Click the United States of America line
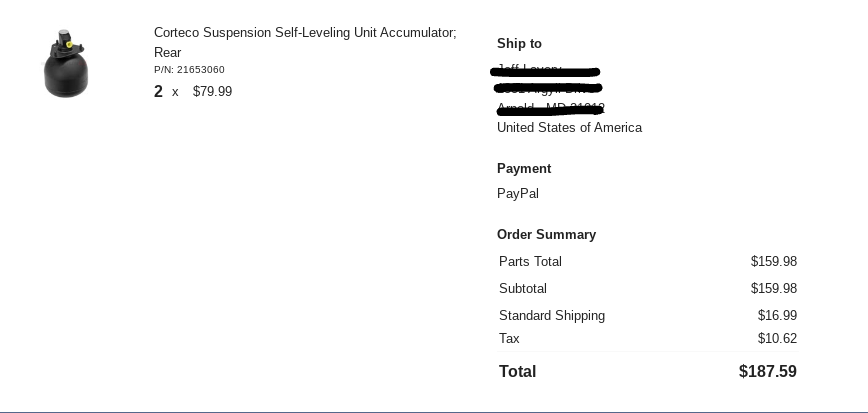Screen dimensions: 868x413 coord(569,128)
